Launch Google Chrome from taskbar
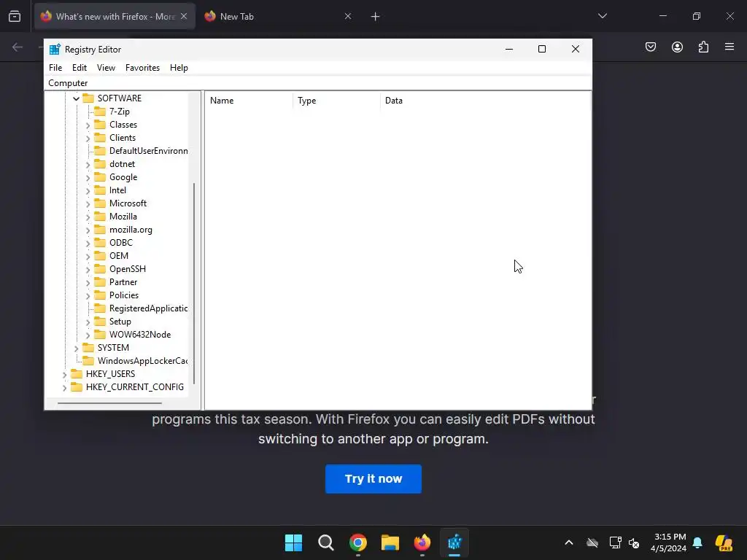The image size is (747, 560). 357,542
